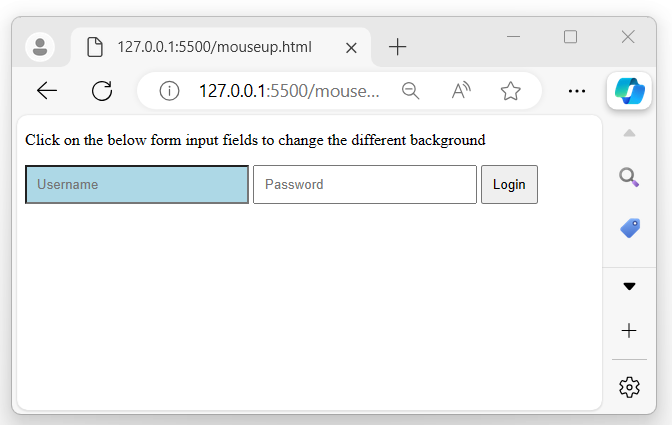Add this page to favorites
This screenshot has width=672, height=425.
pyautogui.click(x=511, y=91)
